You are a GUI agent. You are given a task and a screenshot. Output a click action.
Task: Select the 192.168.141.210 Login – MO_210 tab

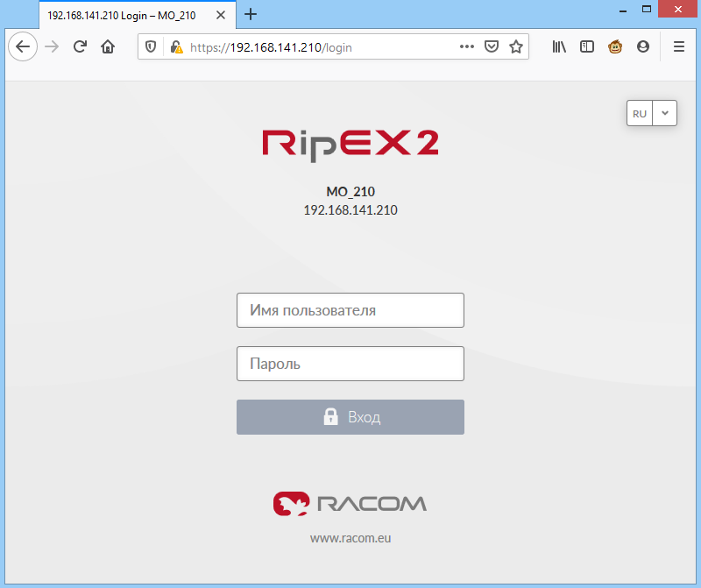coord(138,15)
